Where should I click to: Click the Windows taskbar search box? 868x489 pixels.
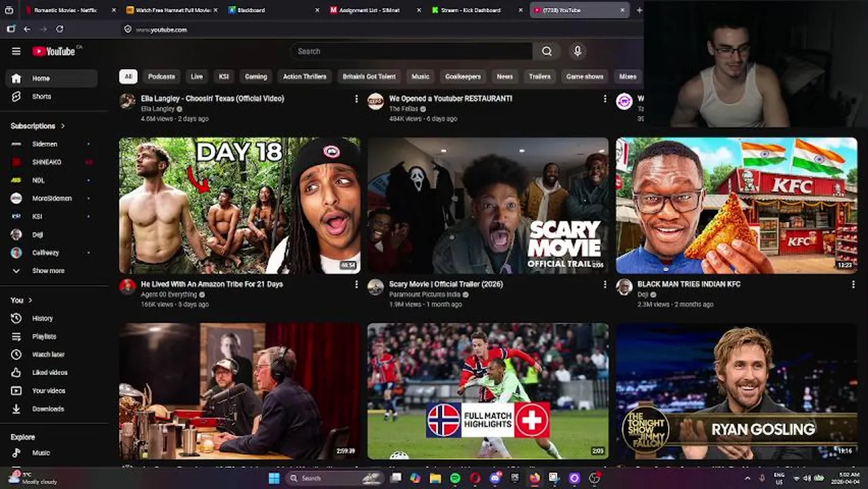point(334,478)
